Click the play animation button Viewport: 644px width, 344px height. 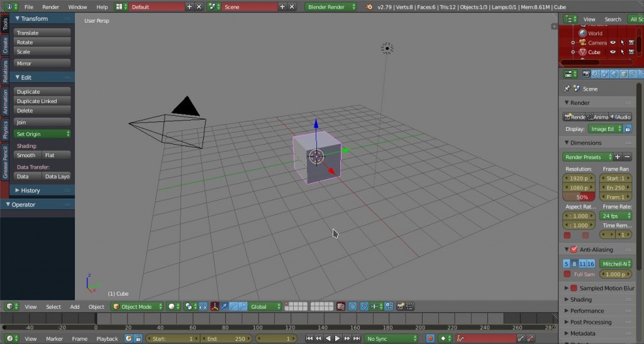[x=337, y=338]
